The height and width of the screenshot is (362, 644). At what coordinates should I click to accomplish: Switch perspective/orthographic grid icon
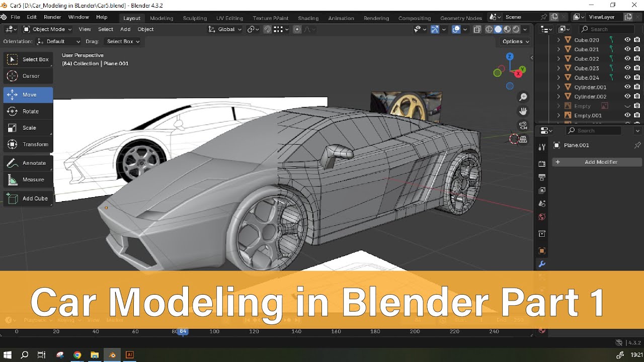click(x=523, y=139)
